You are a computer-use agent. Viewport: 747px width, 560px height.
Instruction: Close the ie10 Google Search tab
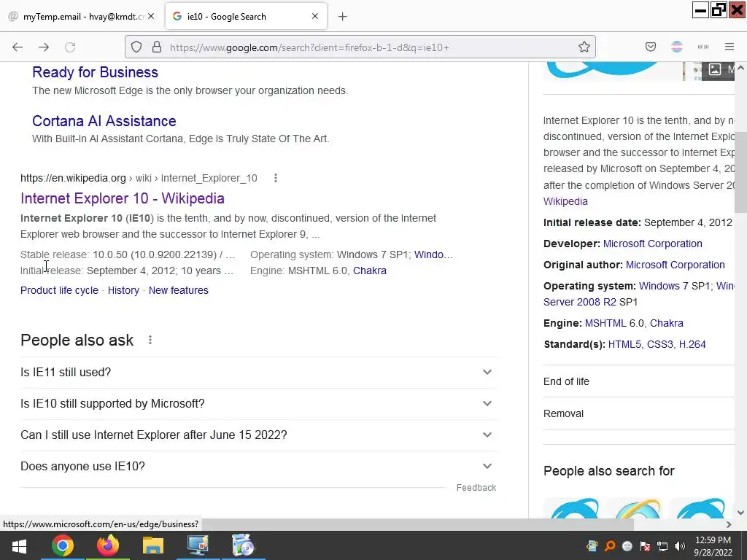pyautogui.click(x=315, y=16)
